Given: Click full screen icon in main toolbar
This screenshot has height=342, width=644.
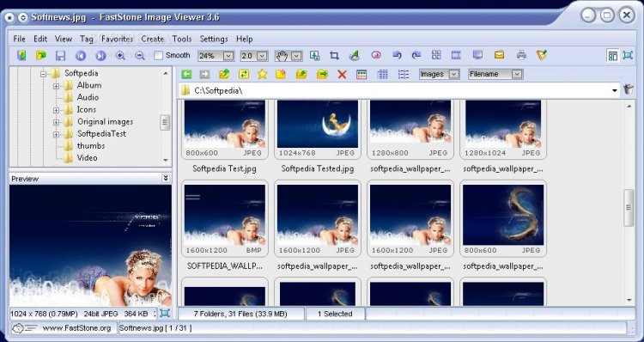Looking at the screenshot, I should point(628,56).
